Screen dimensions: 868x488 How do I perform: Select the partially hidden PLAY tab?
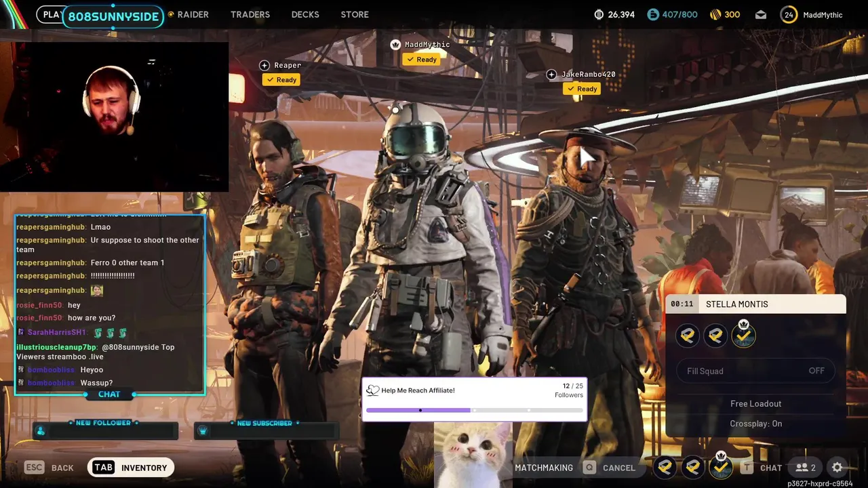tap(50, 14)
